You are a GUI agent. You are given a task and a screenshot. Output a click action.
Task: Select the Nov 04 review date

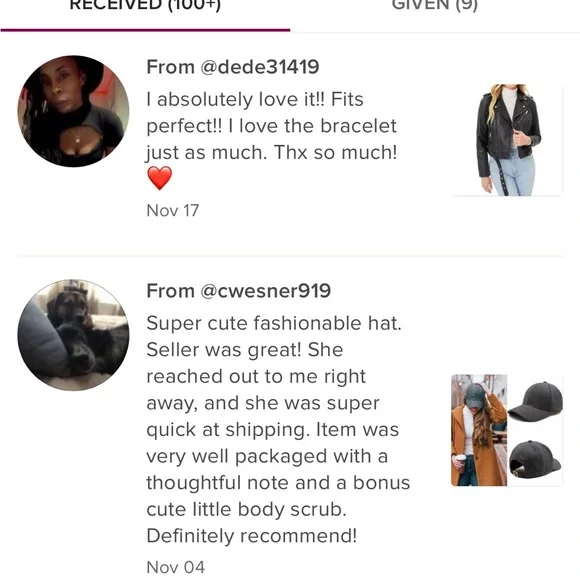[x=176, y=567]
